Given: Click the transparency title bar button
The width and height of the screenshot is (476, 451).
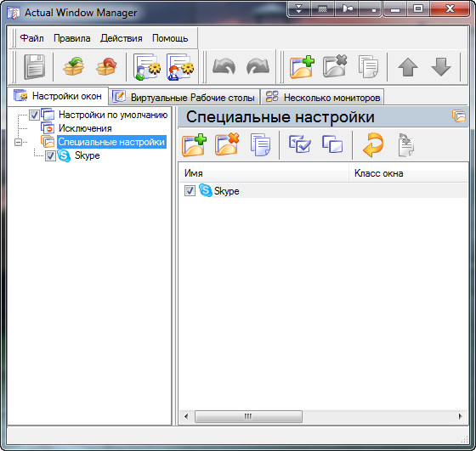Looking at the screenshot, I should [322, 8].
